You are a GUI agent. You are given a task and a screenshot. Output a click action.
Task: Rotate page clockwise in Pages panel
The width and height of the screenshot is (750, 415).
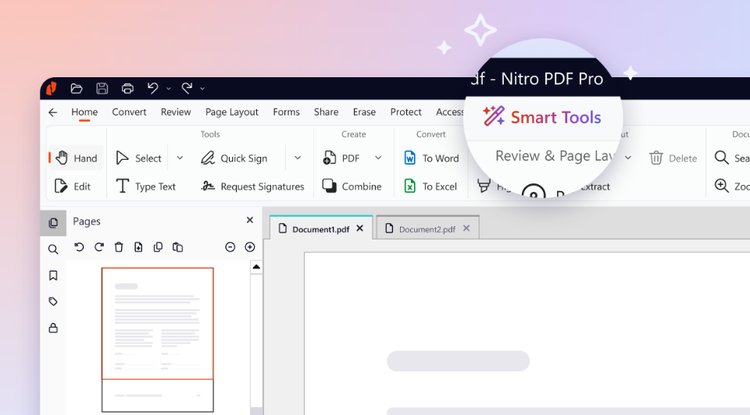click(x=99, y=247)
